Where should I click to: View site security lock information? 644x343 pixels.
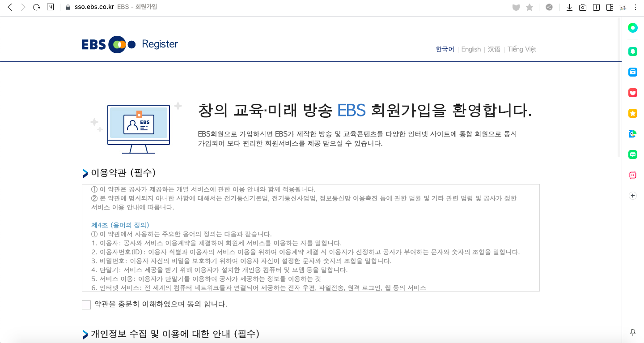tap(68, 7)
